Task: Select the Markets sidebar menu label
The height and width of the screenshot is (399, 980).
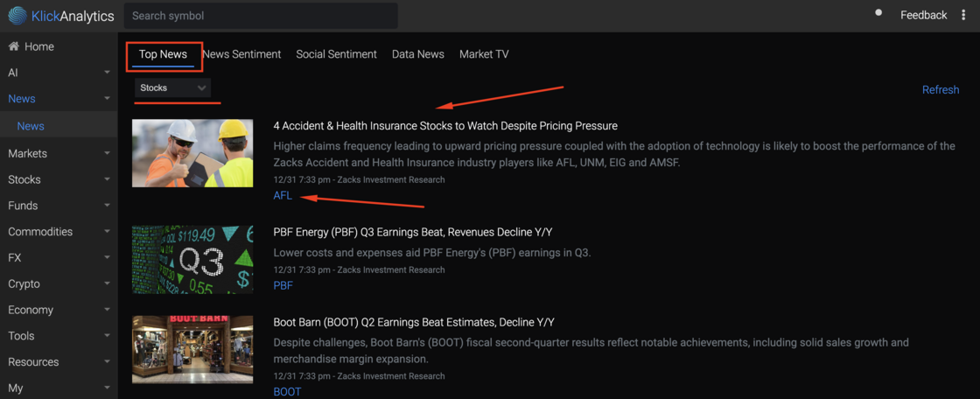Action: tap(27, 154)
